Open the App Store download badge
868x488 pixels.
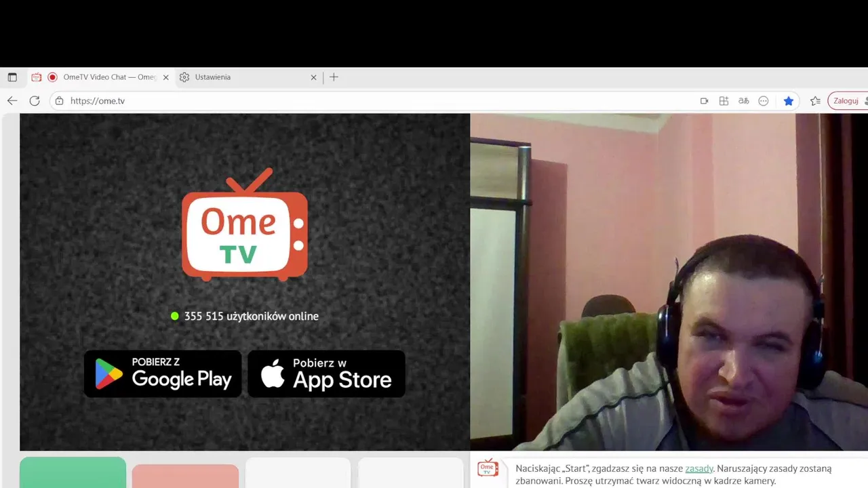[x=326, y=373]
